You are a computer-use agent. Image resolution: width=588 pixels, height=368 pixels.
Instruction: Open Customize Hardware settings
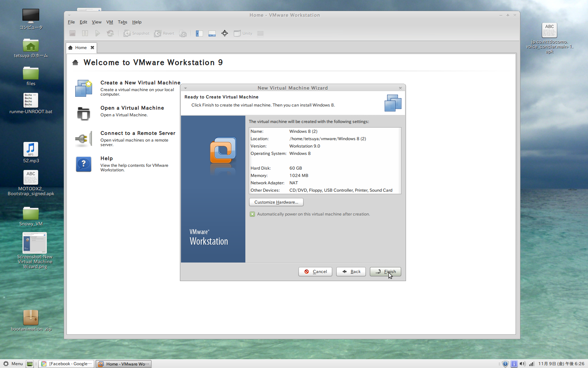[x=276, y=202]
